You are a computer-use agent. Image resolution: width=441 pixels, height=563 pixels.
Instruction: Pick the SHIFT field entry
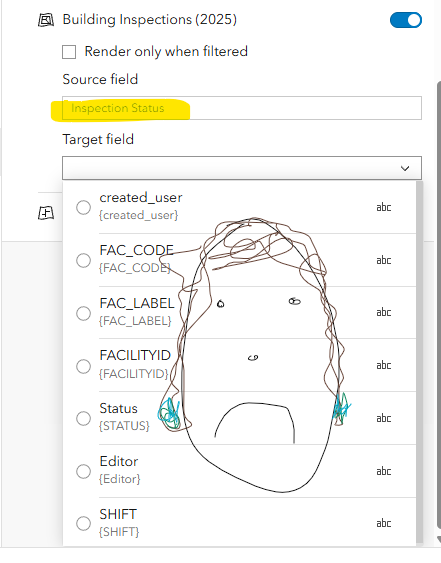click(239, 522)
